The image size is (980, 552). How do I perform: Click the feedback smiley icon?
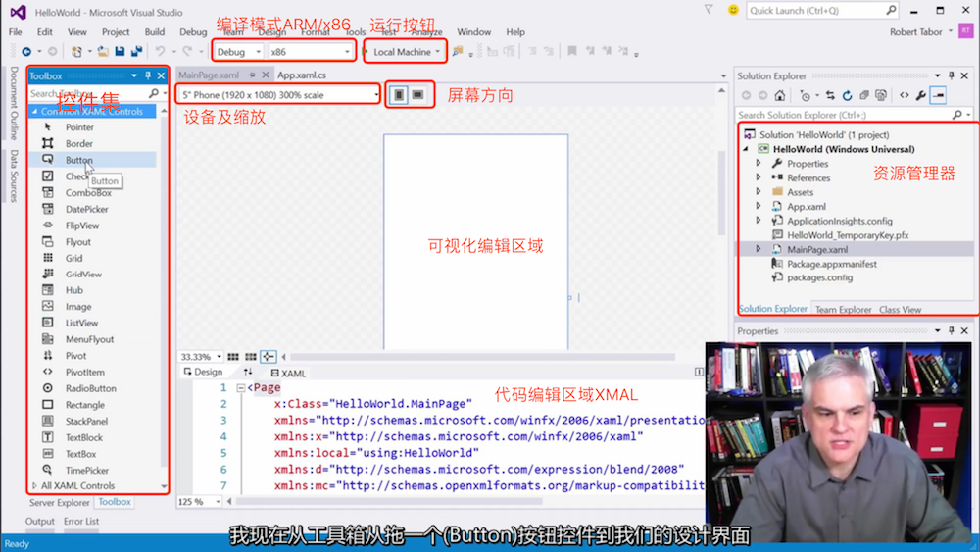[733, 10]
